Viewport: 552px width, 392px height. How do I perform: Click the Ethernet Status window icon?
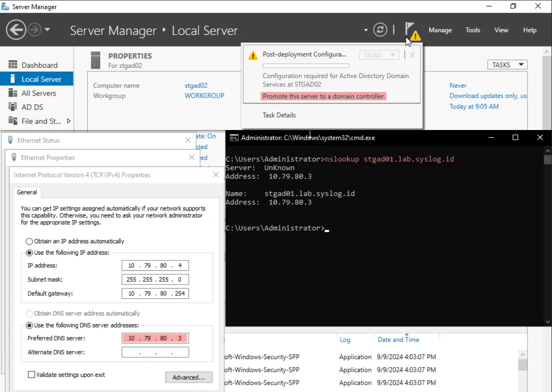click(10, 140)
